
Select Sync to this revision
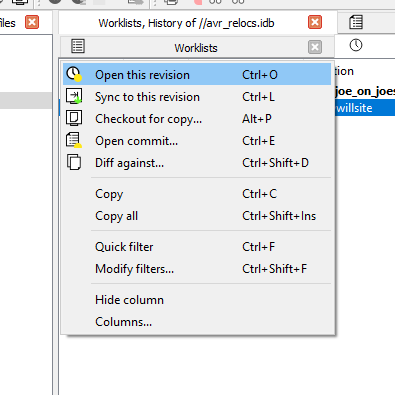(x=197, y=97)
